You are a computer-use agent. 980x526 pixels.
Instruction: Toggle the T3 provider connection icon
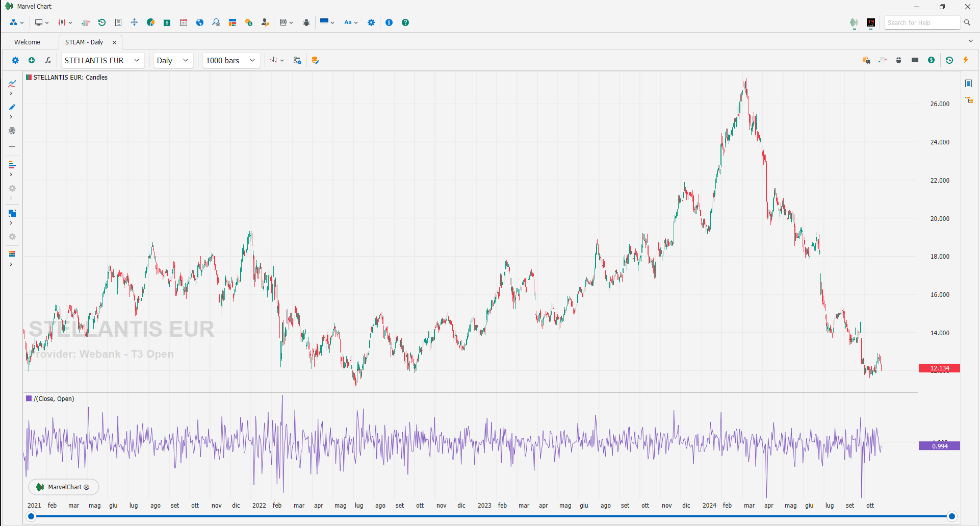(x=871, y=23)
